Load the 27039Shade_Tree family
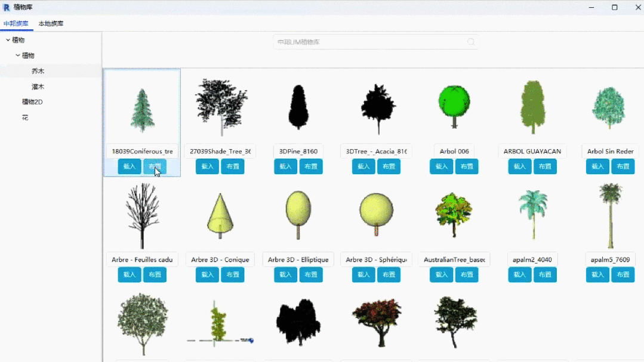The width and height of the screenshot is (644, 362). [208, 166]
